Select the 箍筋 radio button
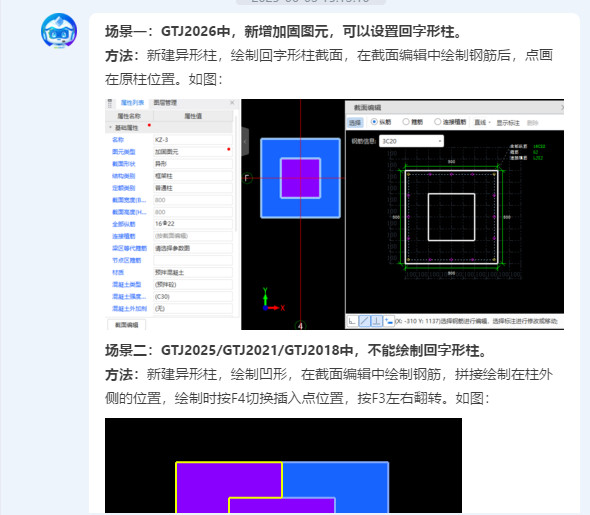Image resolution: width=590 pixels, height=515 pixels. [413, 122]
